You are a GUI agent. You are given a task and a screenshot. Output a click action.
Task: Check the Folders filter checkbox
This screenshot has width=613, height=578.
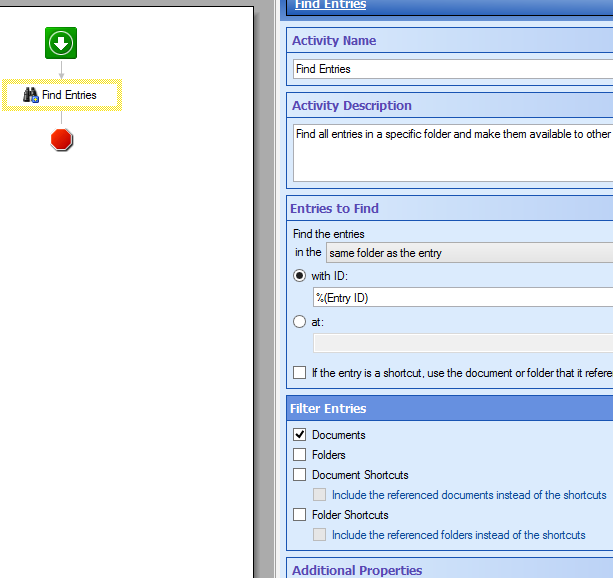click(x=300, y=454)
